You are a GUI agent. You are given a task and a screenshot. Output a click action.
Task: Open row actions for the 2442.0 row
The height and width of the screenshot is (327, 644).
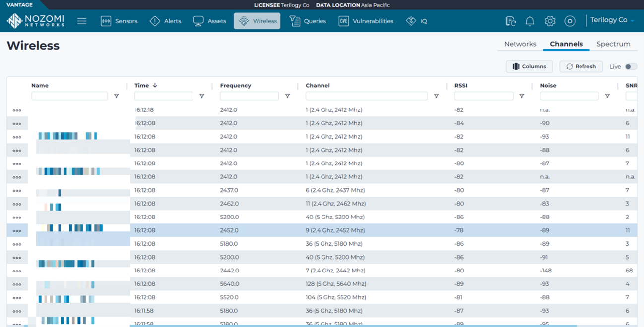pyautogui.click(x=17, y=271)
